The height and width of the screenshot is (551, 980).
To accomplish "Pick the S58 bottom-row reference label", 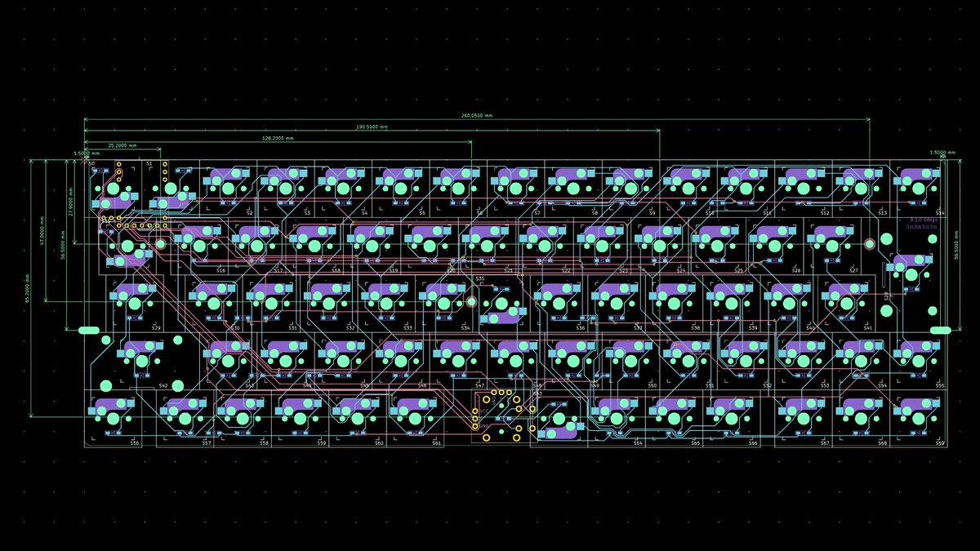I will (x=264, y=442).
